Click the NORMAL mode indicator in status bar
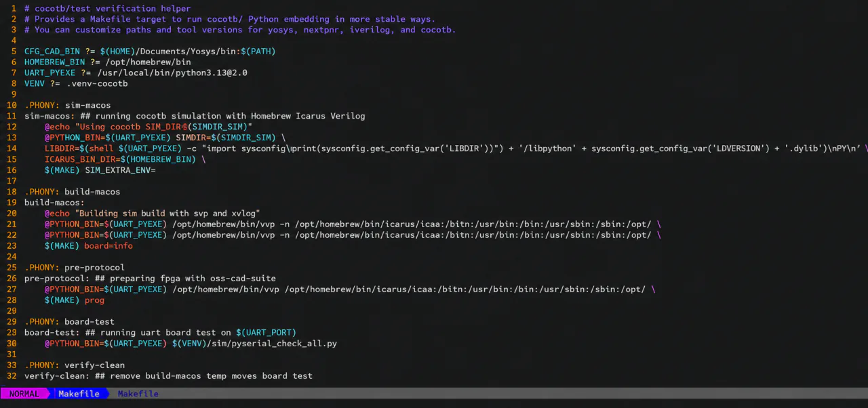This screenshot has width=868, height=408. (24, 394)
